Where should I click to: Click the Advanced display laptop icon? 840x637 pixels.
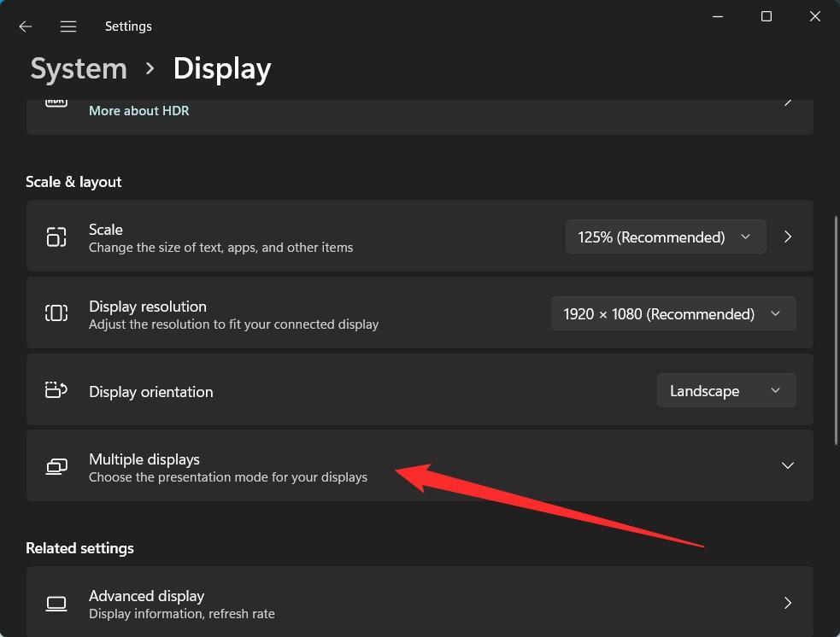[56, 603]
